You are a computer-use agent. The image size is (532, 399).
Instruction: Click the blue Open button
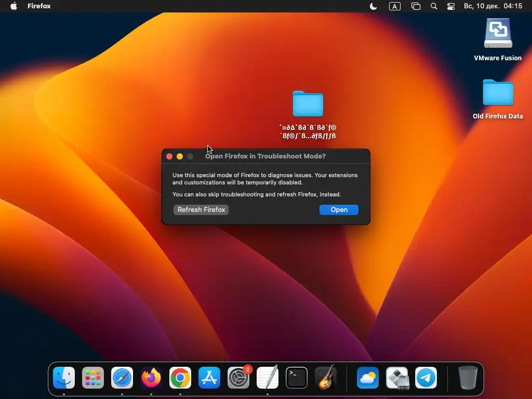pyautogui.click(x=339, y=210)
